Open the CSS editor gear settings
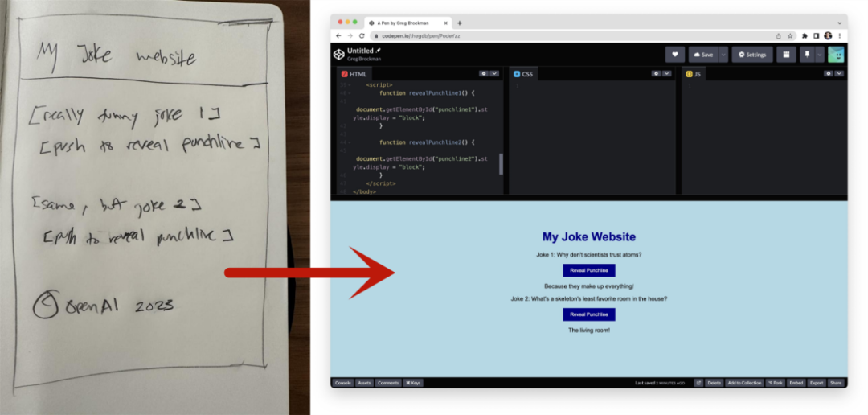The width and height of the screenshot is (868, 415). pyautogui.click(x=656, y=73)
